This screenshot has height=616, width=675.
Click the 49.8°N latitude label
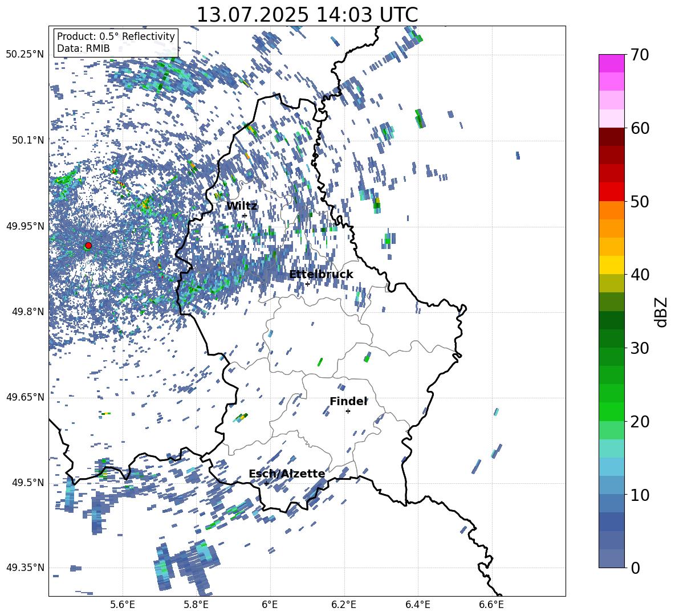[29, 312]
